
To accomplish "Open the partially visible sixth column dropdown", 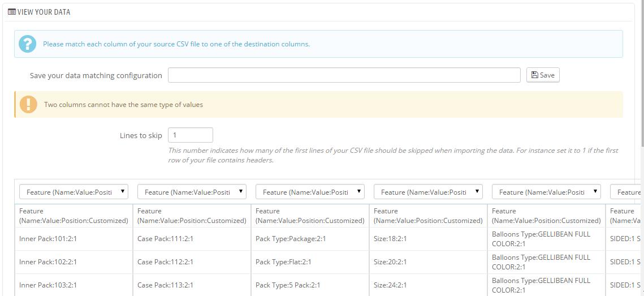I will point(628,192).
